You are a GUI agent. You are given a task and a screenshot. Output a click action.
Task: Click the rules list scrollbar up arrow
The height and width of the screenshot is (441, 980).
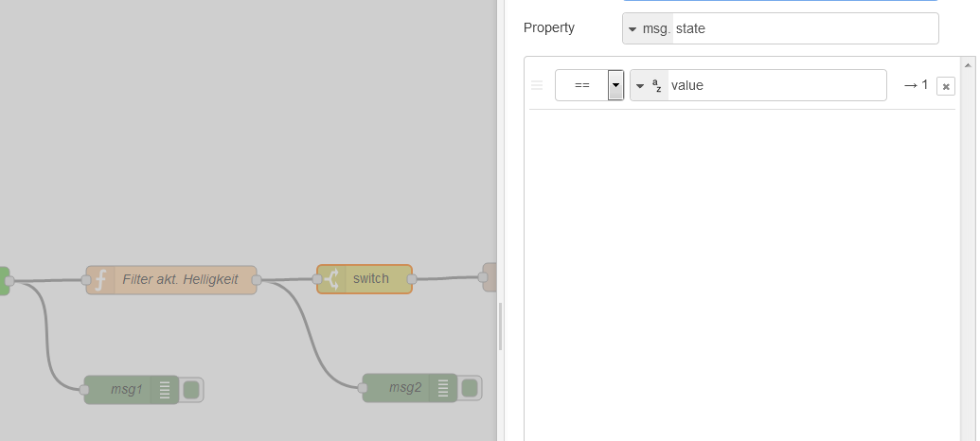tap(969, 64)
